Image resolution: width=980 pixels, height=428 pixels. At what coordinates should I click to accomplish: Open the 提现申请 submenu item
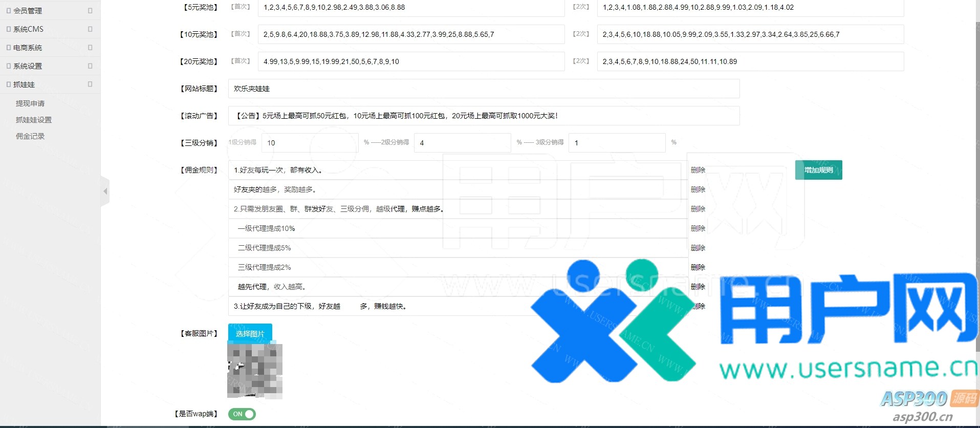[x=30, y=103]
